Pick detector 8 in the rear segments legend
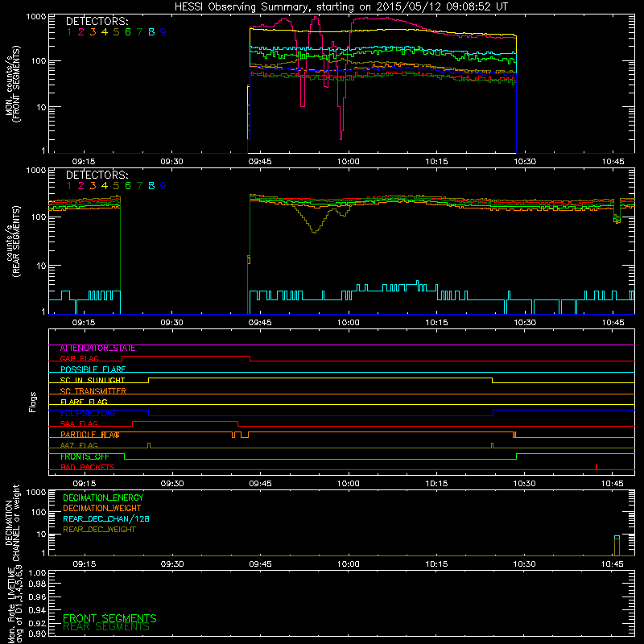Screen dimensions: 644x644 tap(151, 186)
